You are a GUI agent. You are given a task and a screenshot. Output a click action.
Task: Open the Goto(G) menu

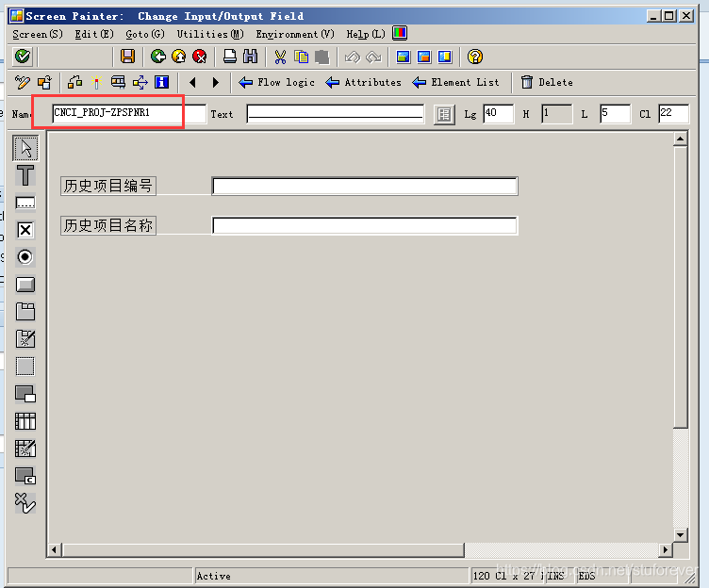pos(145,34)
